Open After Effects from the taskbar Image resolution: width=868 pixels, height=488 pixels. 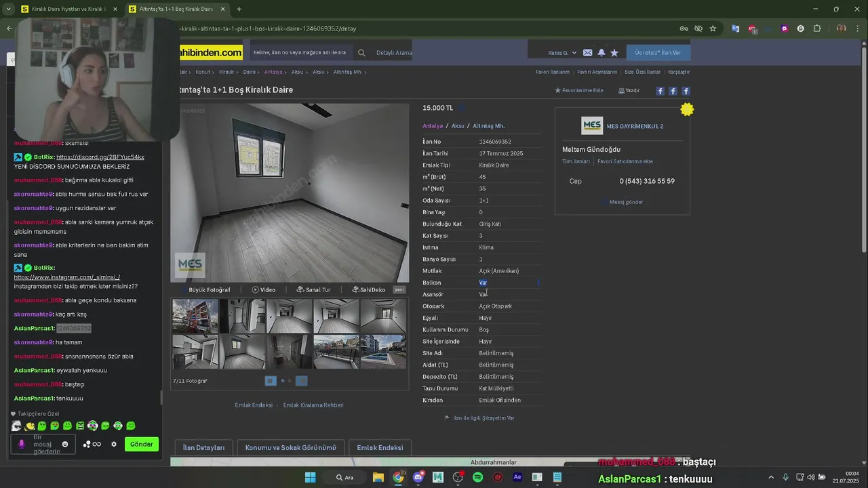517,477
